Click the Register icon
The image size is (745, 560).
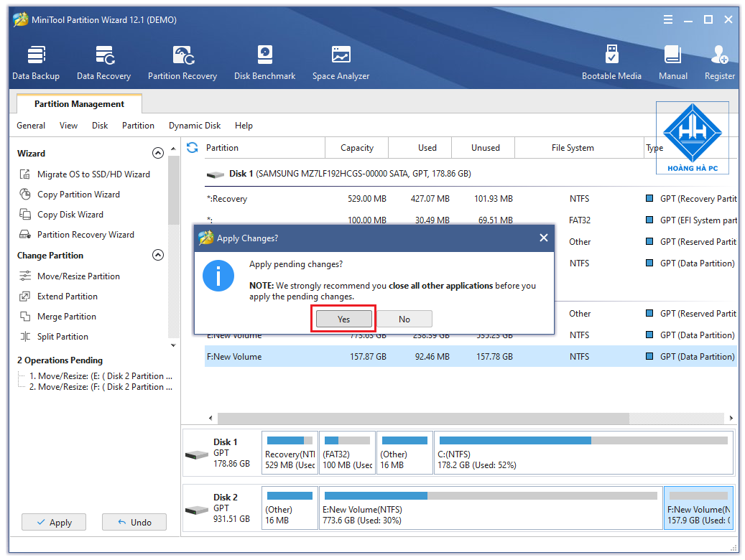pyautogui.click(x=719, y=61)
